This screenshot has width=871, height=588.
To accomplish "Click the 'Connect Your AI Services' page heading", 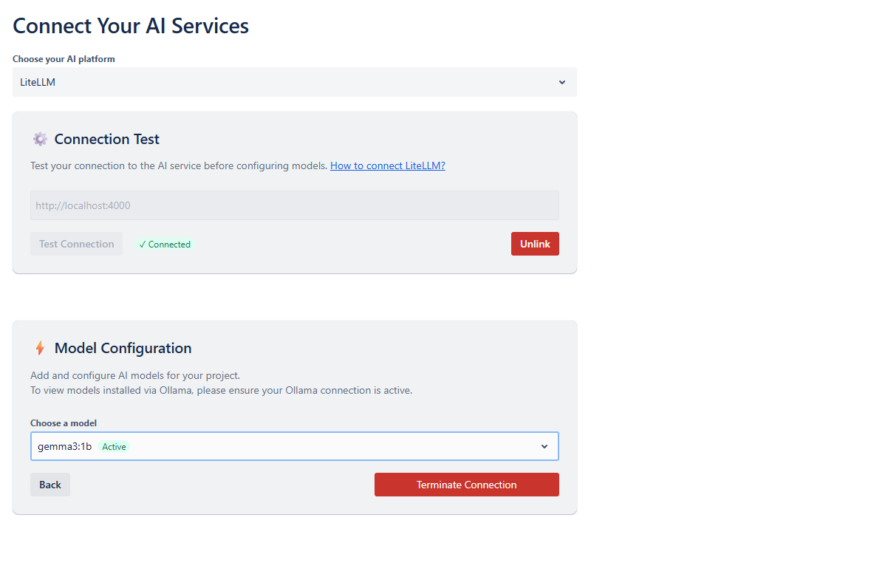I will [x=131, y=26].
